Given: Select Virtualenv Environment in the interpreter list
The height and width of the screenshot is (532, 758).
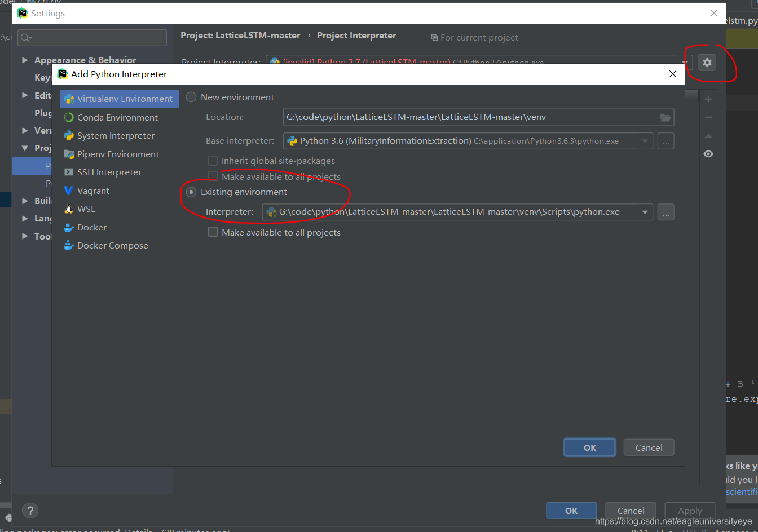Looking at the screenshot, I should pos(120,99).
